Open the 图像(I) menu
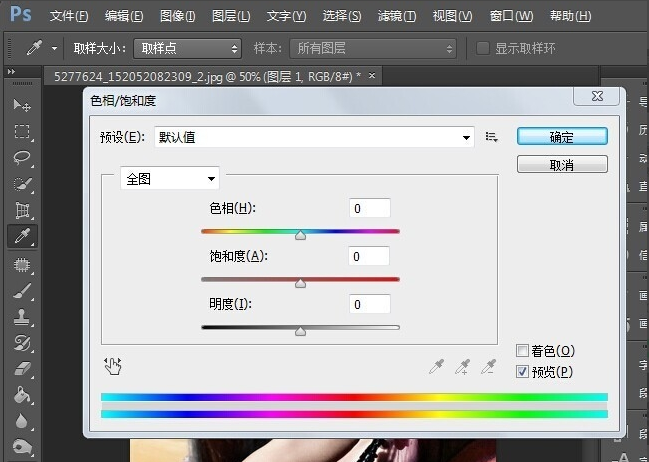 click(177, 17)
